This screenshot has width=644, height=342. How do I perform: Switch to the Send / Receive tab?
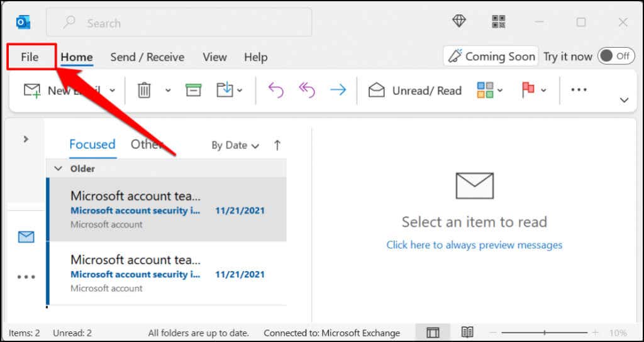coord(147,57)
